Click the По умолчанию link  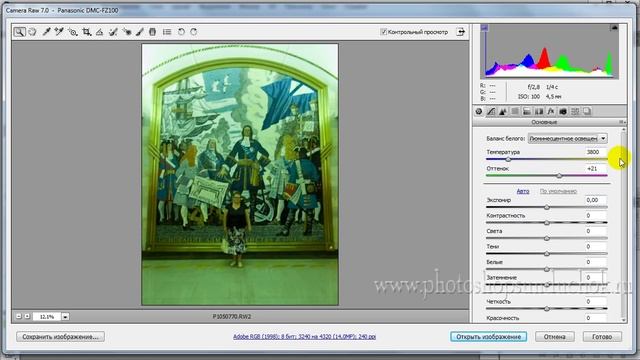[558, 191]
